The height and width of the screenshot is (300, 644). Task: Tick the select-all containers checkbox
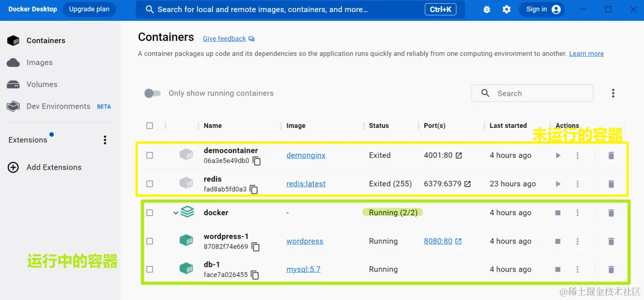(x=149, y=125)
